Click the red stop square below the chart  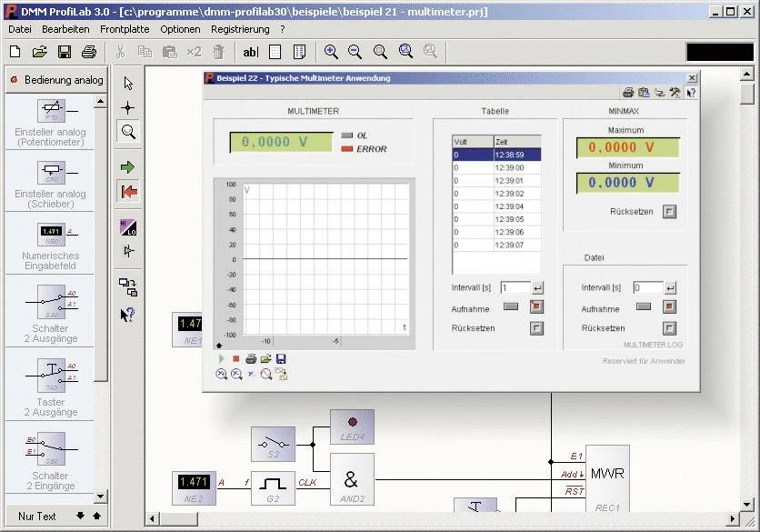[x=235, y=359]
